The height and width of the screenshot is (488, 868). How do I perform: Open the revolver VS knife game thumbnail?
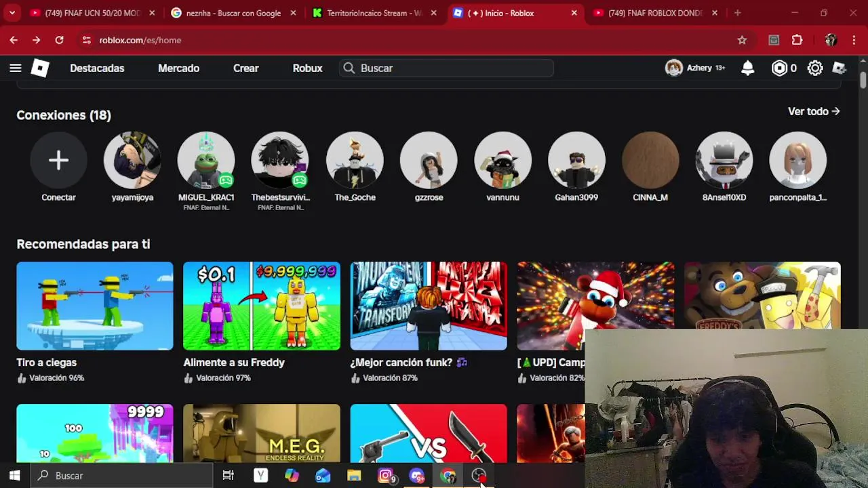pyautogui.click(x=429, y=434)
